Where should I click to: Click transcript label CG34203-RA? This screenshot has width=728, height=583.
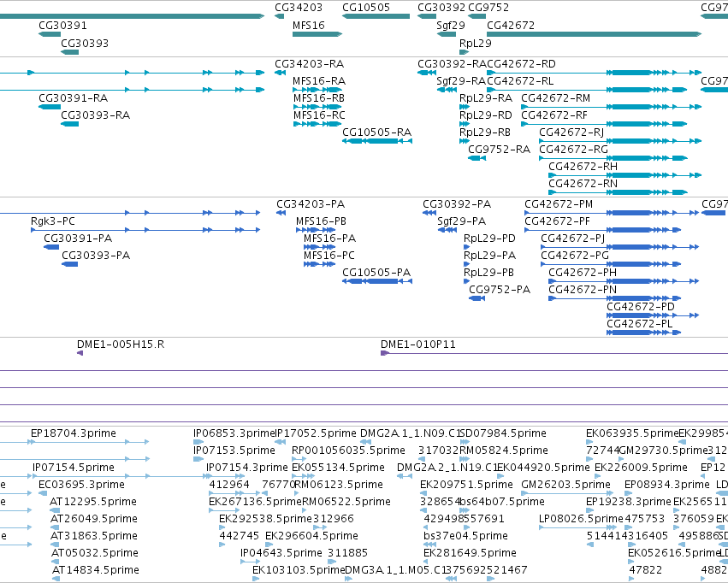(x=309, y=63)
